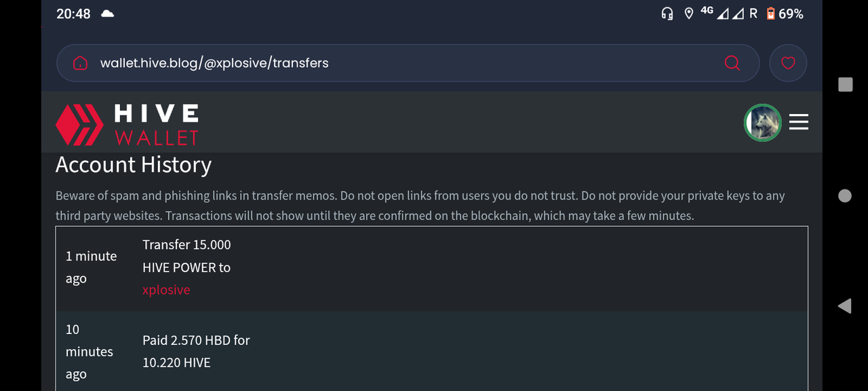This screenshot has width=868, height=391.
Task: Tap the Android back triangle button
Action: click(844, 305)
